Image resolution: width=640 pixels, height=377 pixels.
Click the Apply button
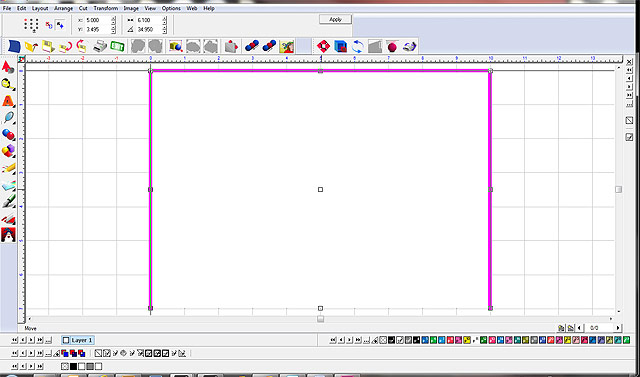pyautogui.click(x=335, y=19)
